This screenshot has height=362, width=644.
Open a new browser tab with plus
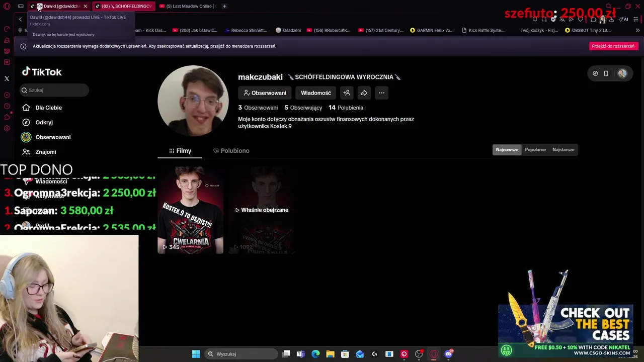[x=224, y=6]
